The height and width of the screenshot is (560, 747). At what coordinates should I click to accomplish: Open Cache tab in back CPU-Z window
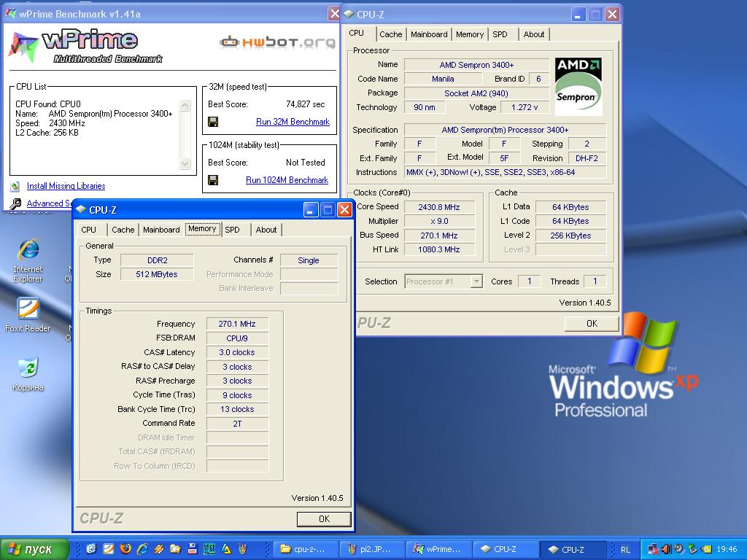[x=391, y=34]
